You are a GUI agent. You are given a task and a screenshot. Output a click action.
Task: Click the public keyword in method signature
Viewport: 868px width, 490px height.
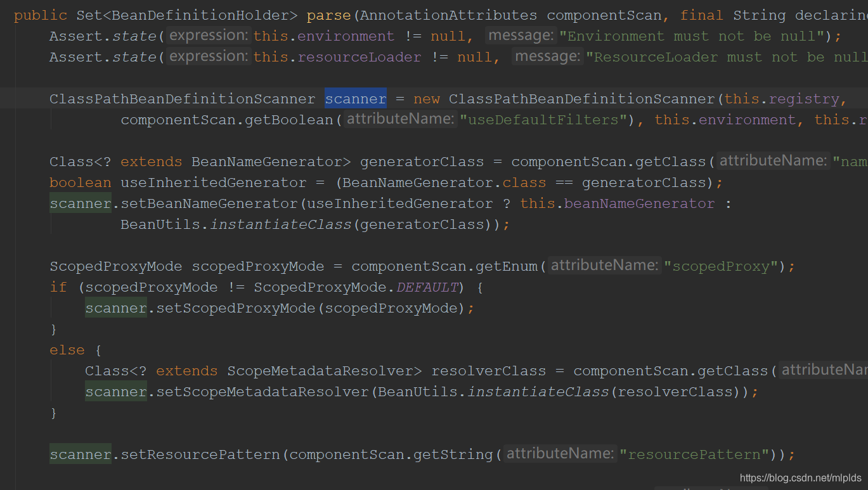(41, 15)
